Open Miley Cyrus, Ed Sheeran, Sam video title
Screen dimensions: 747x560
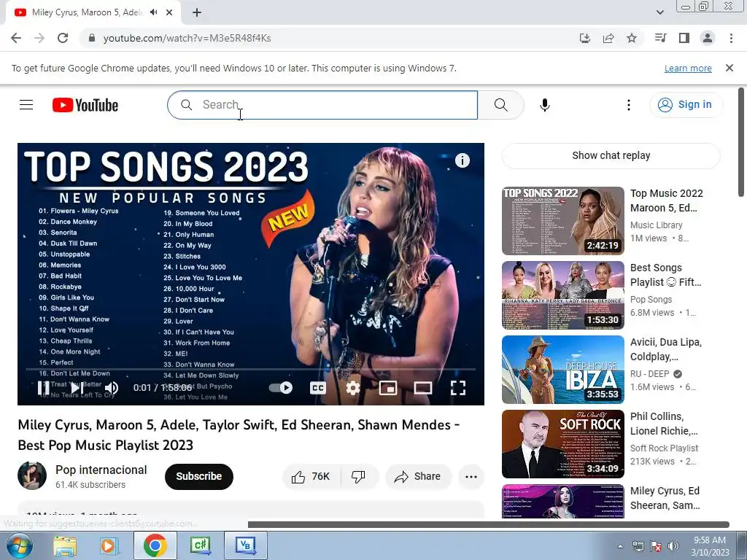(x=665, y=497)
